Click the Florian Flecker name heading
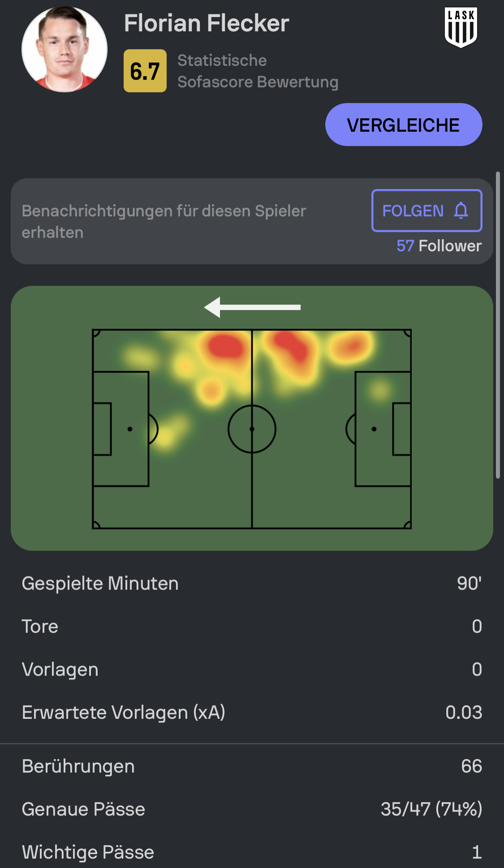 (207, 23)
